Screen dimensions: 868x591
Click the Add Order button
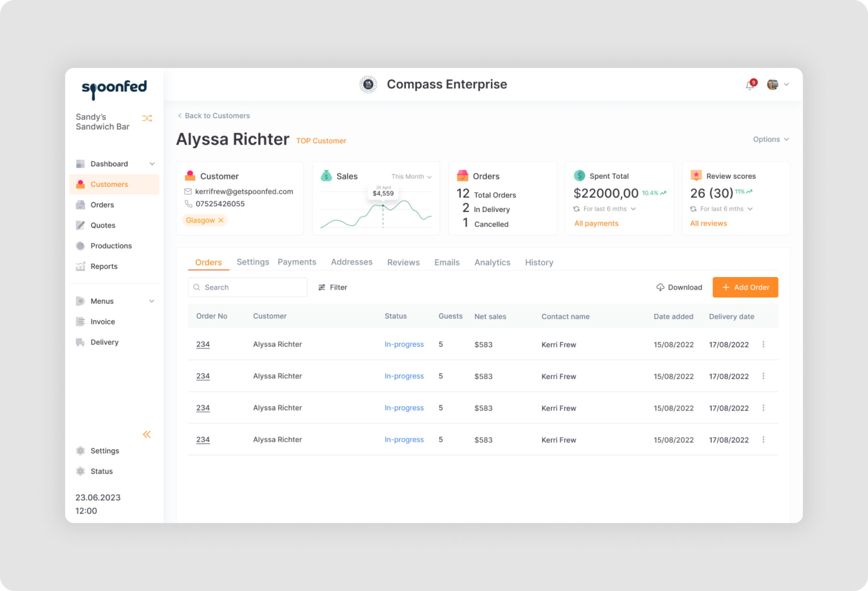click(745, 287)
